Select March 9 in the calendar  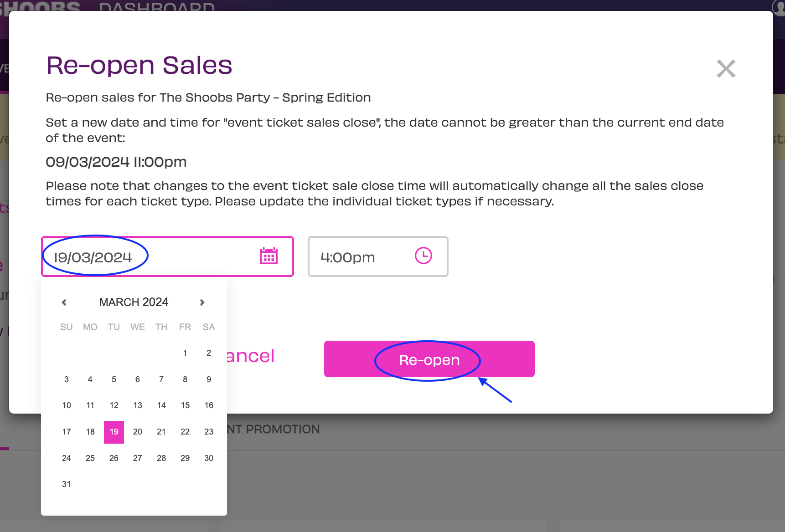click(x=209, y=379)
